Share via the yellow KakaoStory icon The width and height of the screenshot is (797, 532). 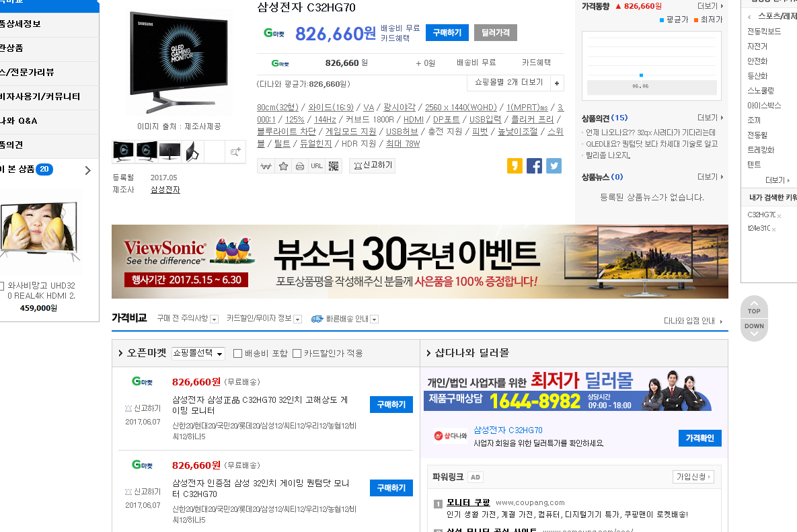pyautogui.click(x=515, y=165)
